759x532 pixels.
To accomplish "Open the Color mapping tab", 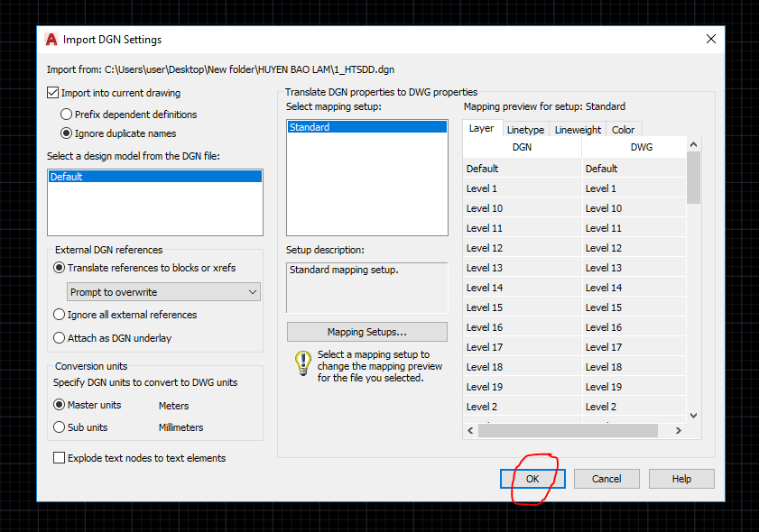I will click(623, 130).
